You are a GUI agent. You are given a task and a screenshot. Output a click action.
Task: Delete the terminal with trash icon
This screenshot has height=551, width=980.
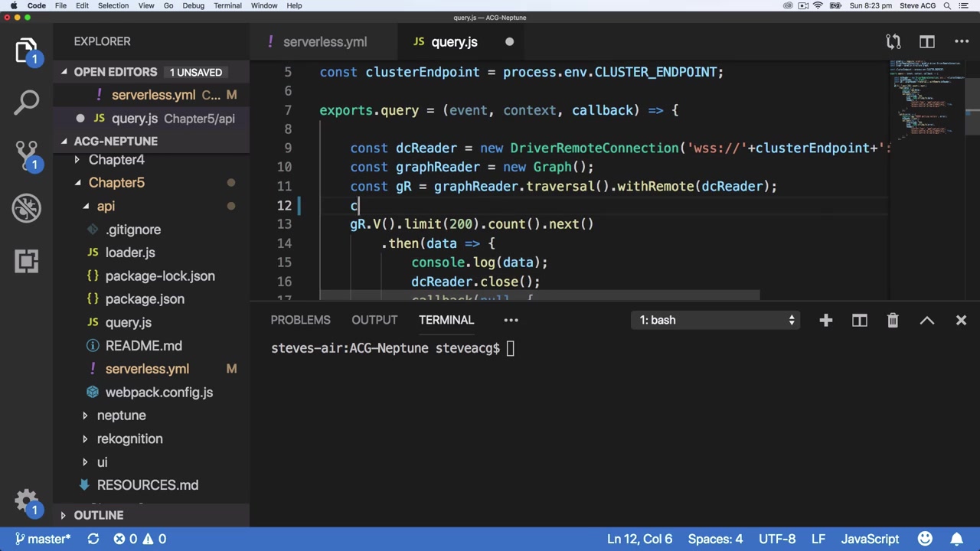coord(893,321)
